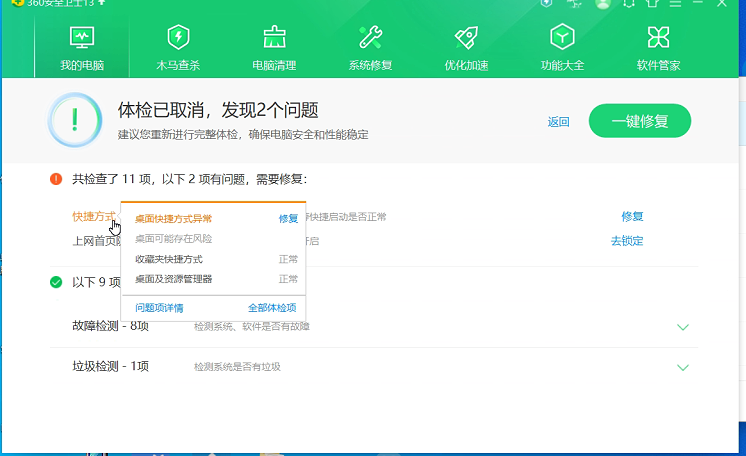Select the 桌面及资源管理器 popup entry

174,279
